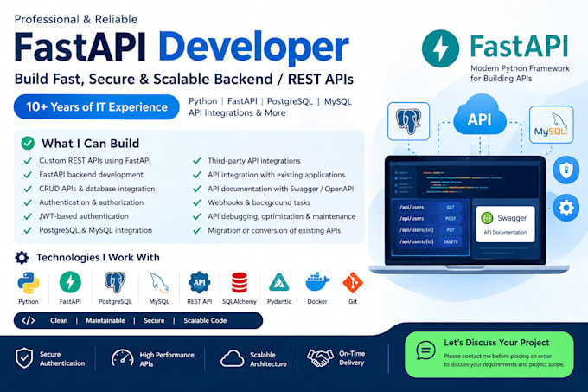The width and height of the screenshot is (588, 392).
Task: Click the PUT /api/users/{id} row on laptop
Action: click(x=430, y=230)
